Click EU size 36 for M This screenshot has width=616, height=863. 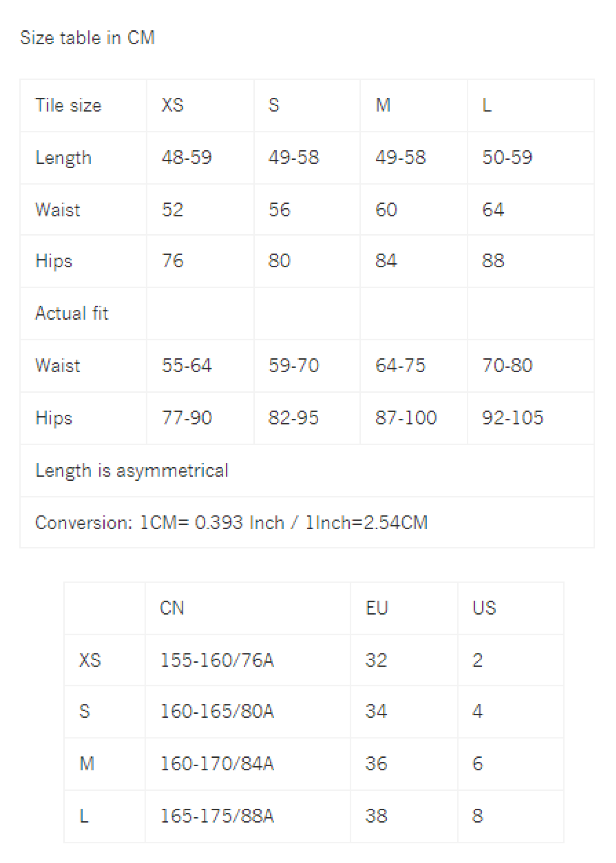[x=376, y=763]
